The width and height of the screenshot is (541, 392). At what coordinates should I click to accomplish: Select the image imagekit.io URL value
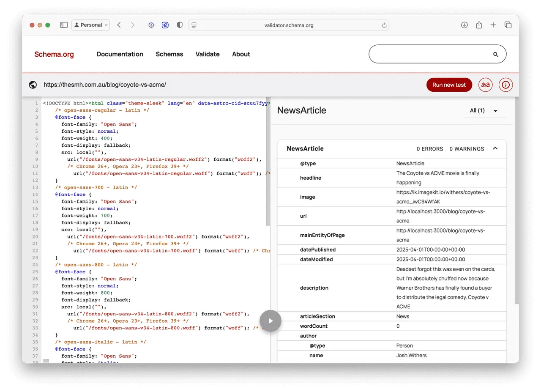tap(443, 197)
